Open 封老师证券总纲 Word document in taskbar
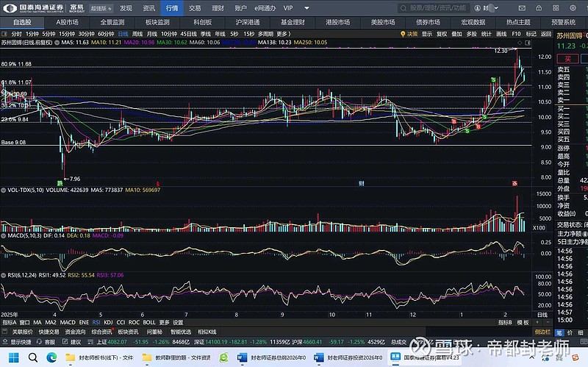588x367 pixels. click(272, 357)
